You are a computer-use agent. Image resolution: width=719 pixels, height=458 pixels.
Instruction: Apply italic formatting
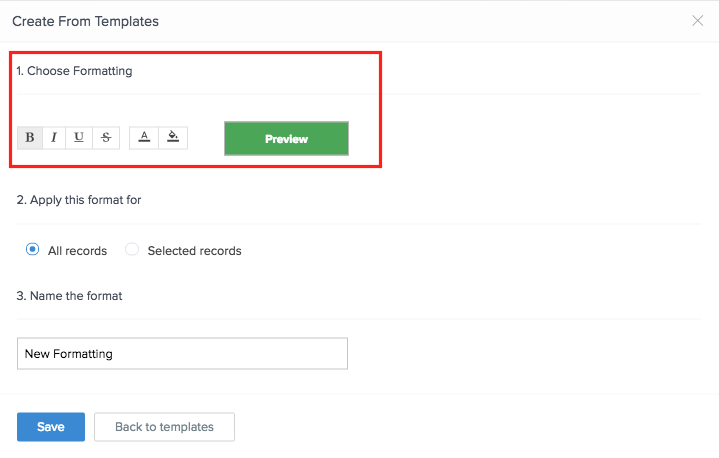pos(54,138)
